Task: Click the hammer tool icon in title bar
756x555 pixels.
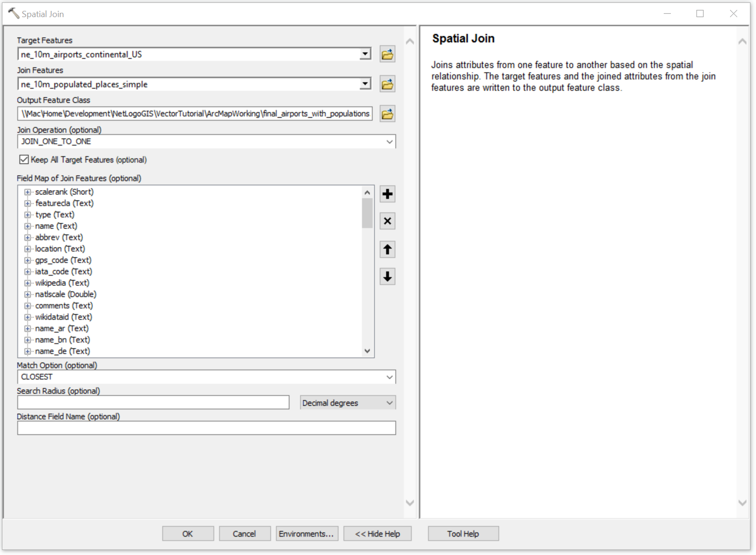Action: click(13, 13)
